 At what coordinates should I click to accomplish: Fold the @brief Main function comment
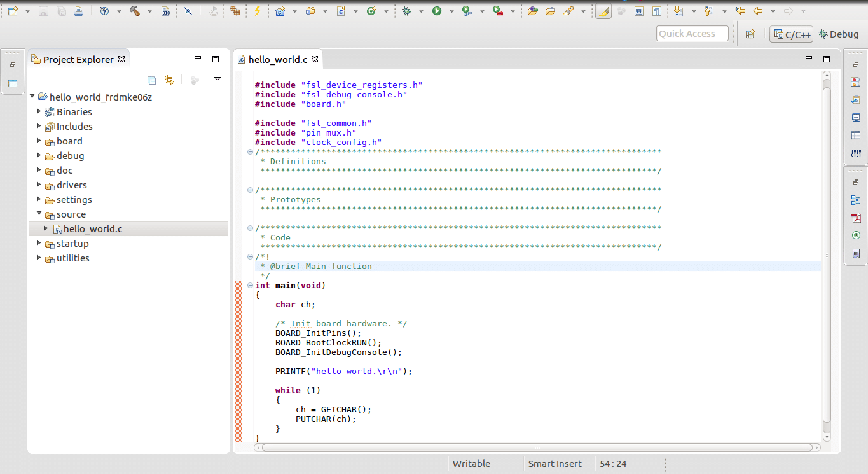point(250,257)
